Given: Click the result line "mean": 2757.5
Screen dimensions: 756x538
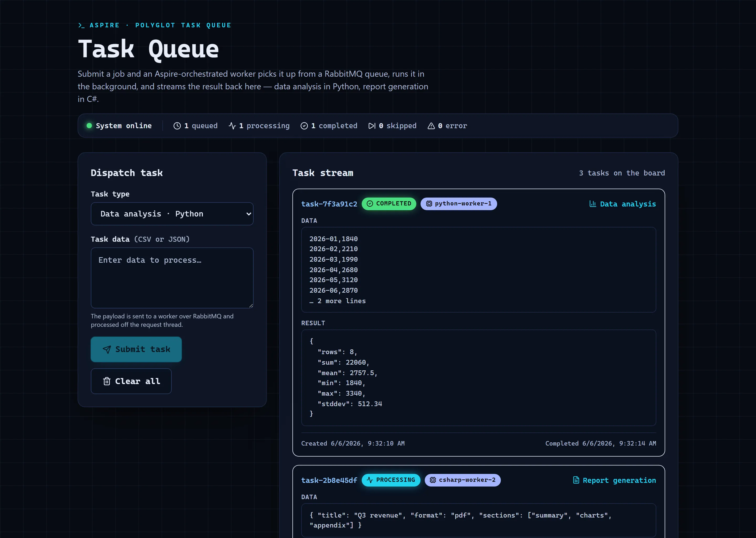Looking at the screenshot, I should (347, 373).
